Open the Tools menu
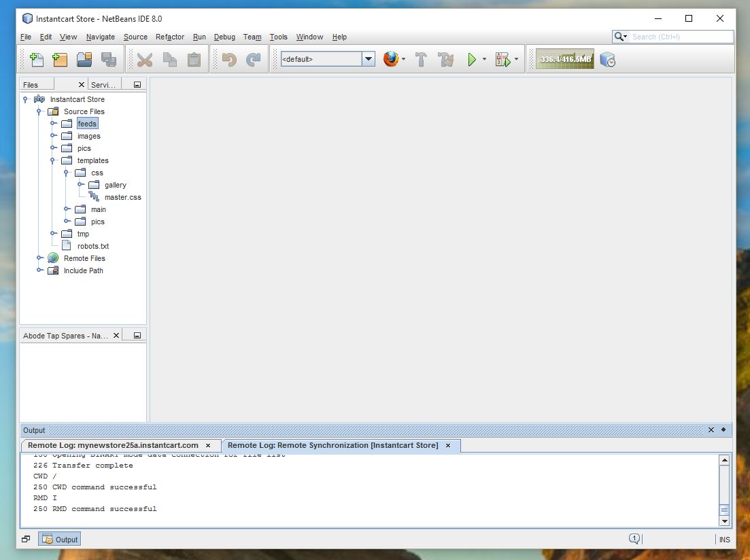This screenshot has width=750, height=560. (x=278, y=37)
